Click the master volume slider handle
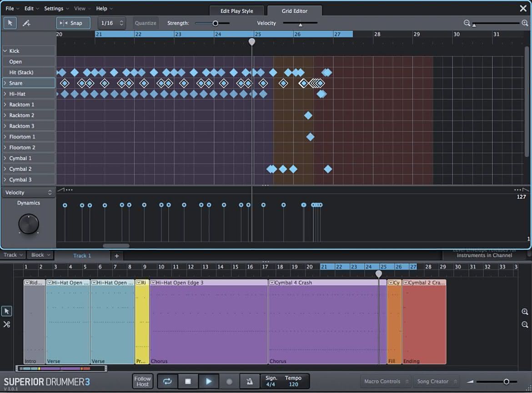532x393 pixels. point(506,382)
